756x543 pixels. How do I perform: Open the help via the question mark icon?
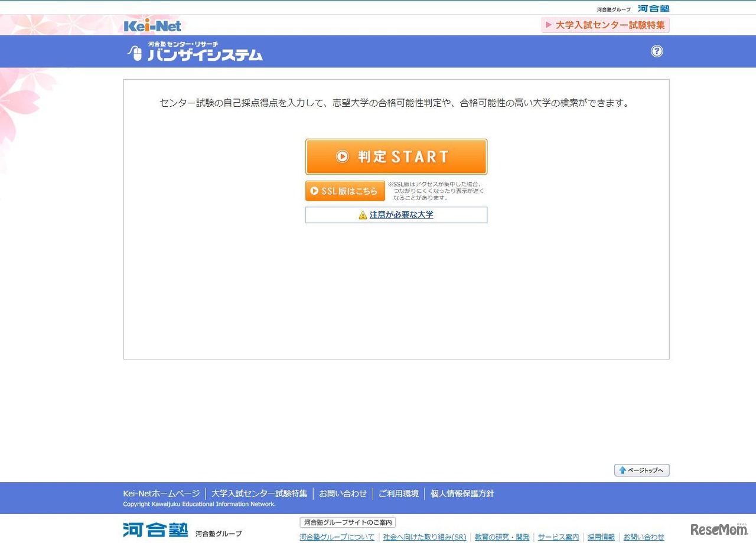(x=657, y=51)
